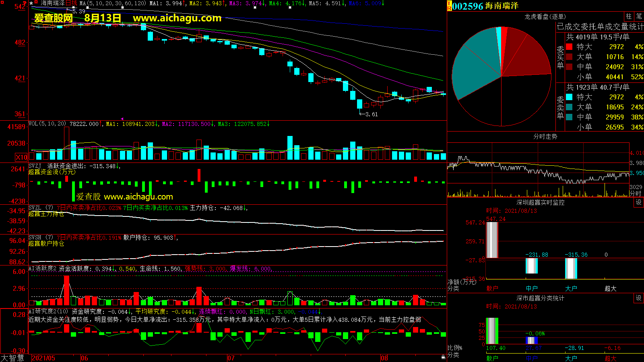Viewport: 644px width, 362px height.
Task: Open the 日线 period selector
Action: click(x=71, y=3)
